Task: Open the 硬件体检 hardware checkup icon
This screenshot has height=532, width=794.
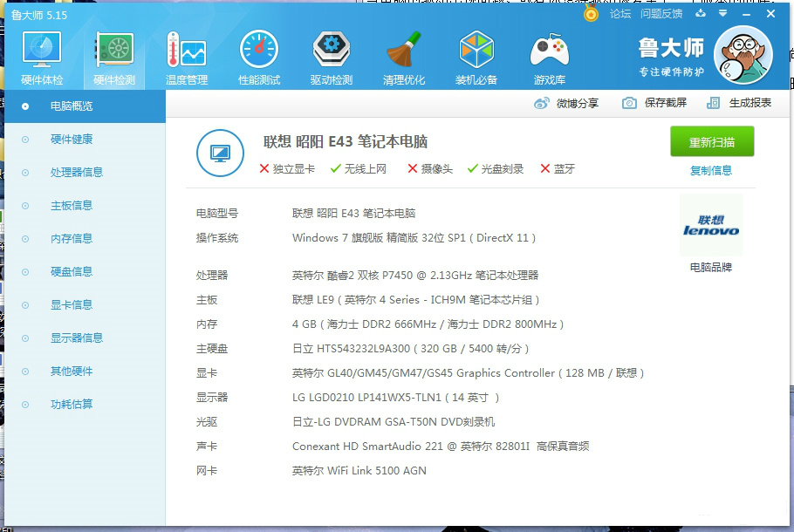Action: pos(42,58)
